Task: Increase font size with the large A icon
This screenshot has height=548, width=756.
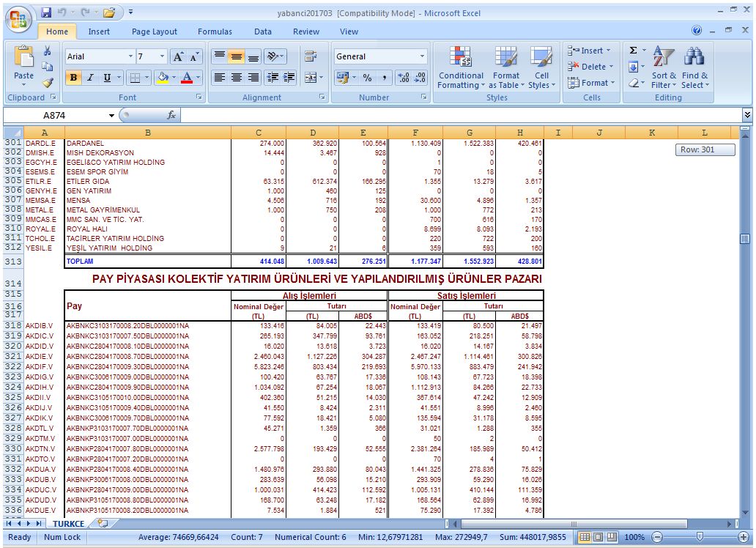Action: [178, 57]
